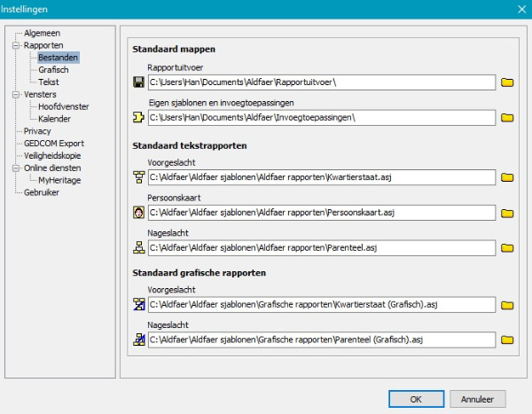Select the Veiligheidskopie tree item

point(53,155)
